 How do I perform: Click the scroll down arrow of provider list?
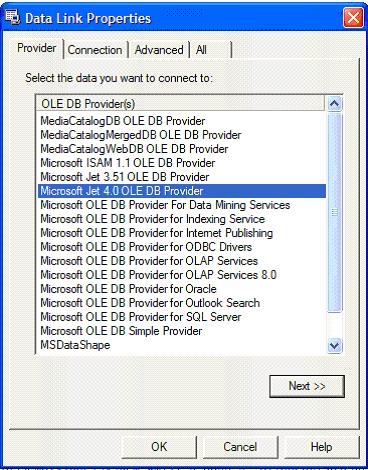tap(334, 345)
